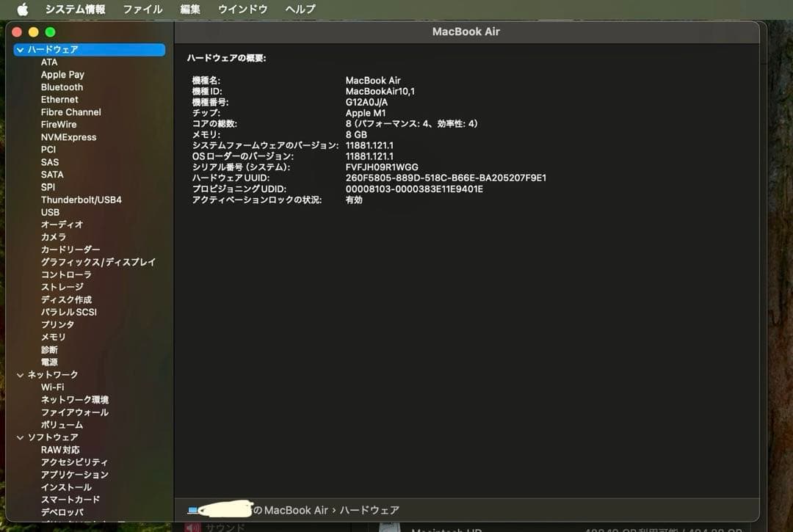Click the Macintosh HD disk icon at bottom
The width and height of the screenshot is (793, 532).
coord(389,527)
